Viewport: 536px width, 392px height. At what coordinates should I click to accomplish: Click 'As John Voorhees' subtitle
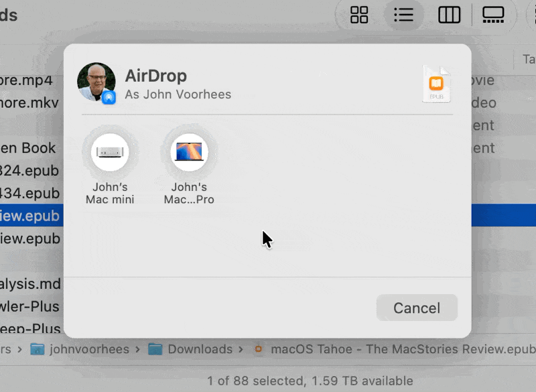(178, 94)
